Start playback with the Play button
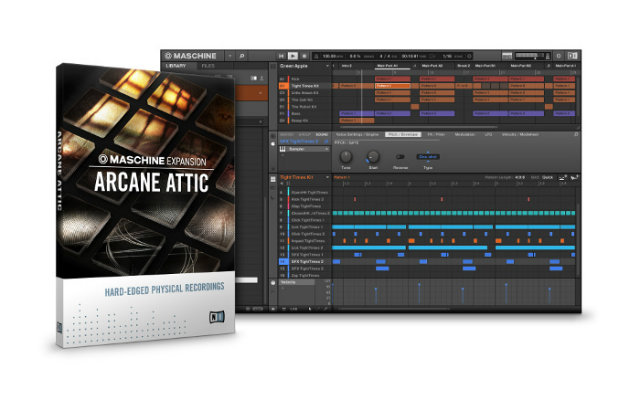 (293, 56)
